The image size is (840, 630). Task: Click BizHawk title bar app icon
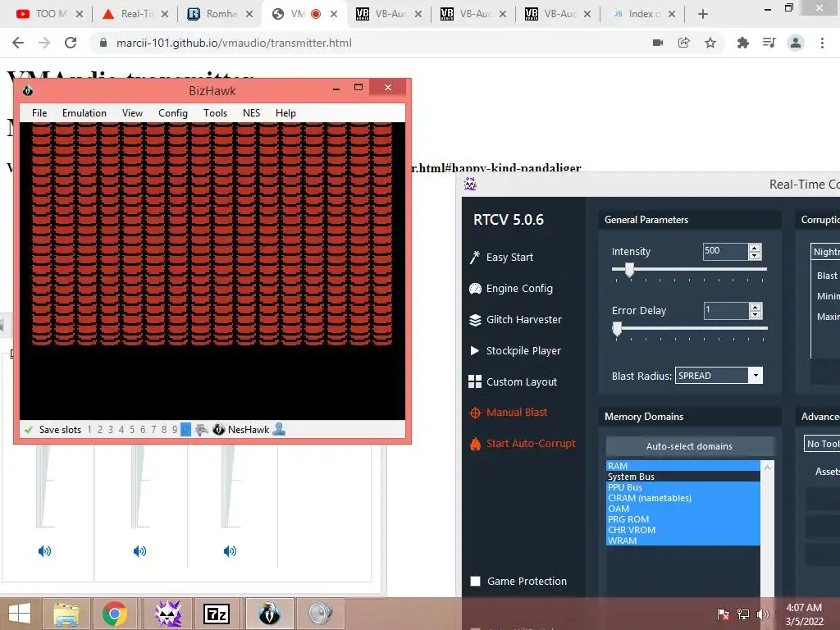click(28, 90)
